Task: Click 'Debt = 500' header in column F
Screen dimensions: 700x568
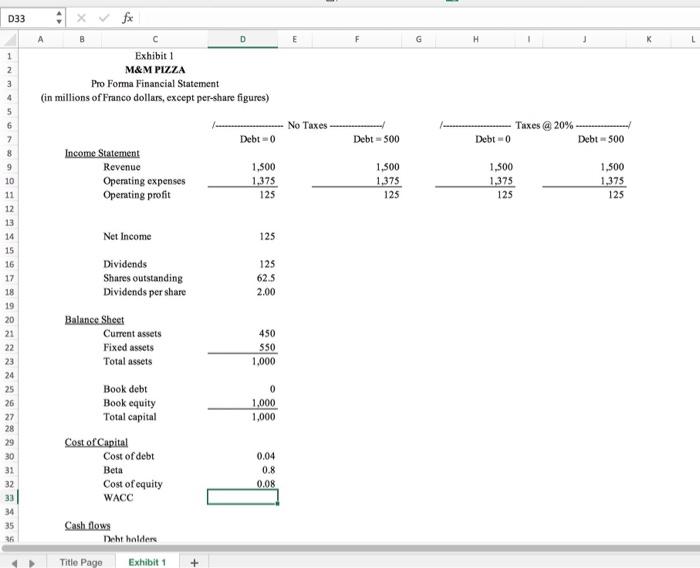Action: (x=376, y=139)
